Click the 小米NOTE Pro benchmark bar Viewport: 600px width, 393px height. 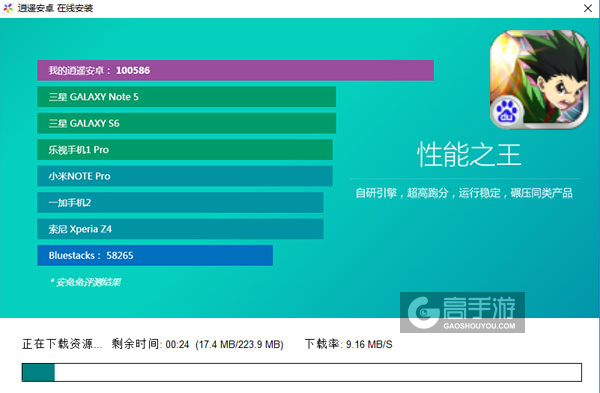click(x=185, y=176)
